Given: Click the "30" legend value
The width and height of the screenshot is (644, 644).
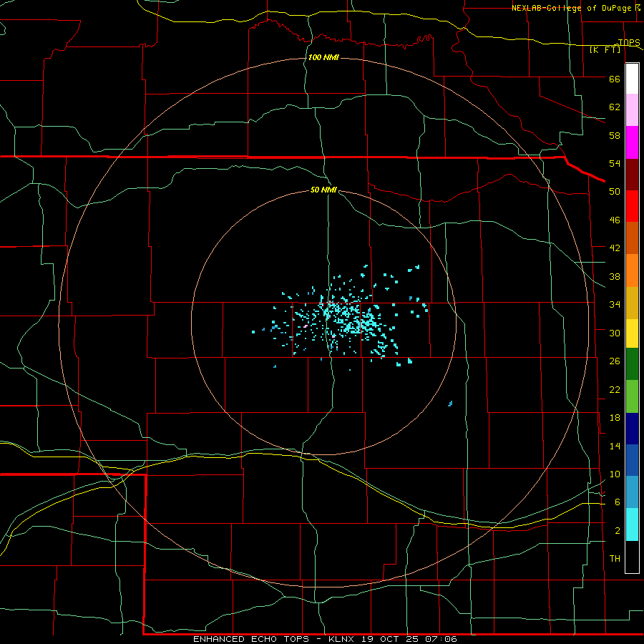Looking at the screenshot, I should [x=615, y=333].
